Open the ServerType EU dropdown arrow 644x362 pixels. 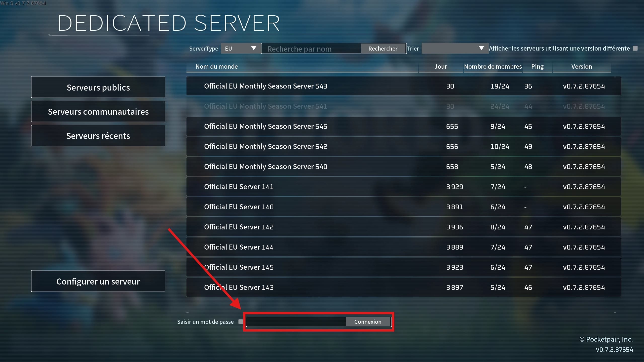click(253, 48)
